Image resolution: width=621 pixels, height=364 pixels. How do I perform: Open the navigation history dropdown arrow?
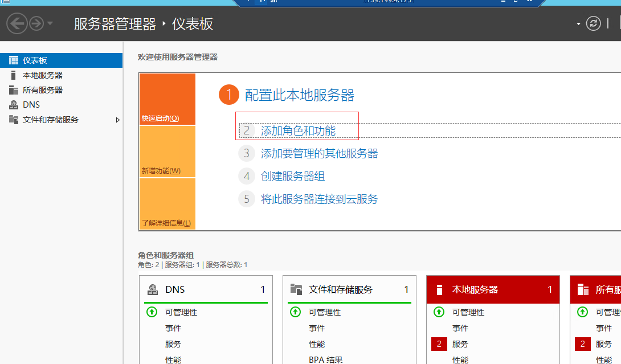50,23
